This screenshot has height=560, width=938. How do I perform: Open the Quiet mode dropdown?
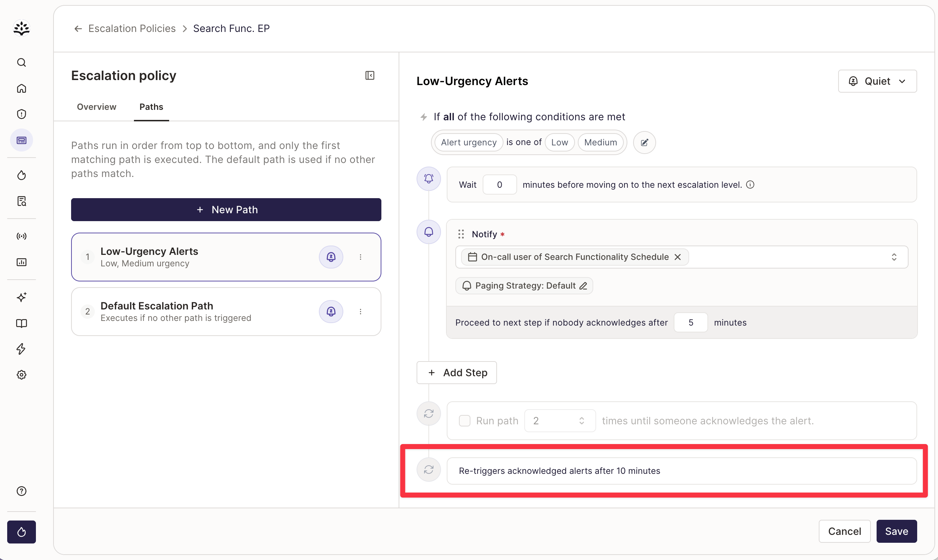(x=877, y=81)
